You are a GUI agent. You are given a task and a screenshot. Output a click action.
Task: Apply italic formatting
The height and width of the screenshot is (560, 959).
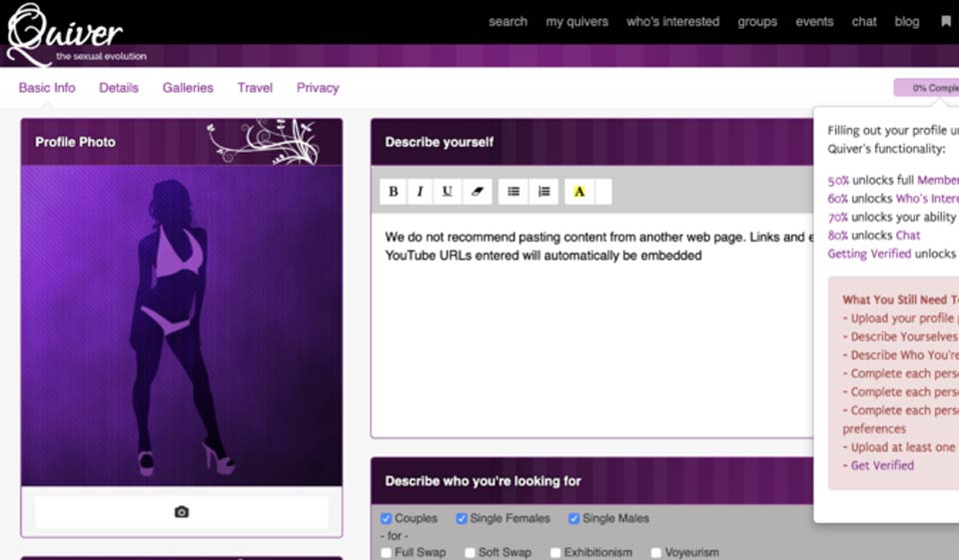421,192
